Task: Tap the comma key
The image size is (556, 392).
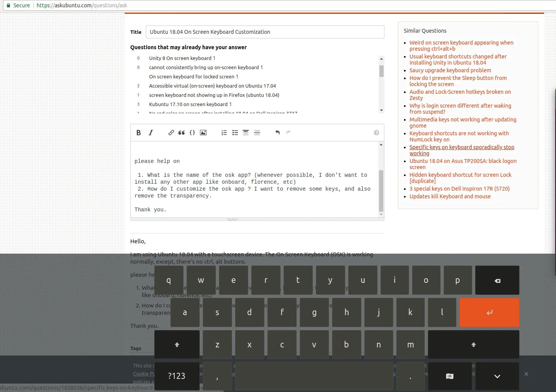Action: point(217,376)
